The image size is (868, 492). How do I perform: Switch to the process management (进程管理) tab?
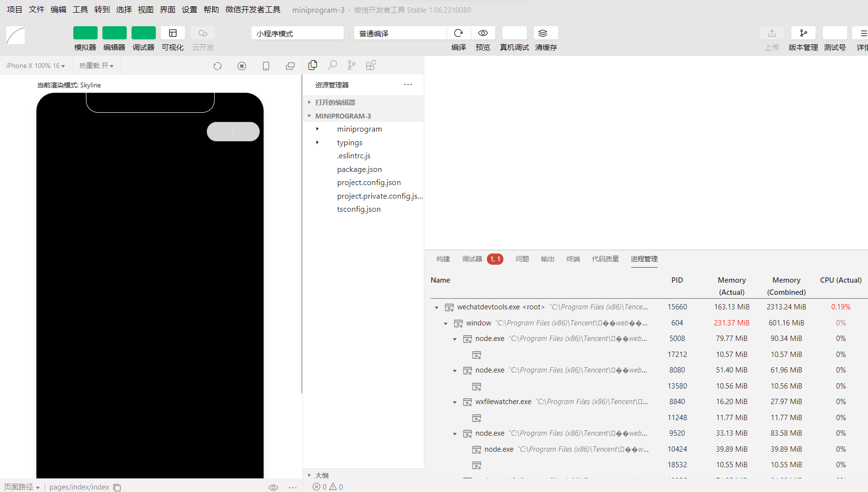point(644,259)
